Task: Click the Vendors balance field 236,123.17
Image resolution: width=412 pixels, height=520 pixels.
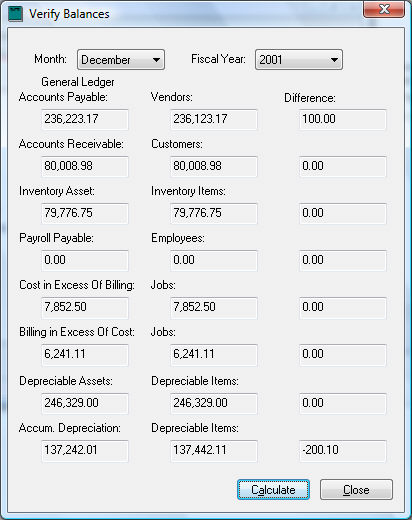Action: coord(214,119)
